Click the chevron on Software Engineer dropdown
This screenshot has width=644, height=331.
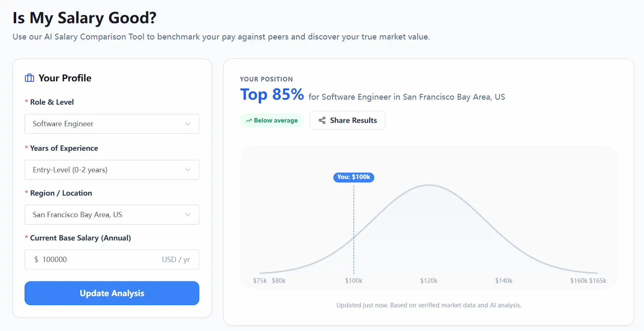(x=187, y=123)
